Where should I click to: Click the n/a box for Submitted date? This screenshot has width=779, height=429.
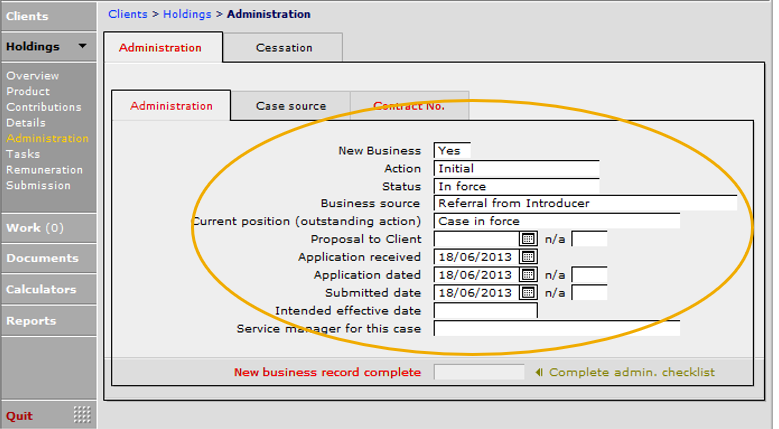[x=589, y=292]
